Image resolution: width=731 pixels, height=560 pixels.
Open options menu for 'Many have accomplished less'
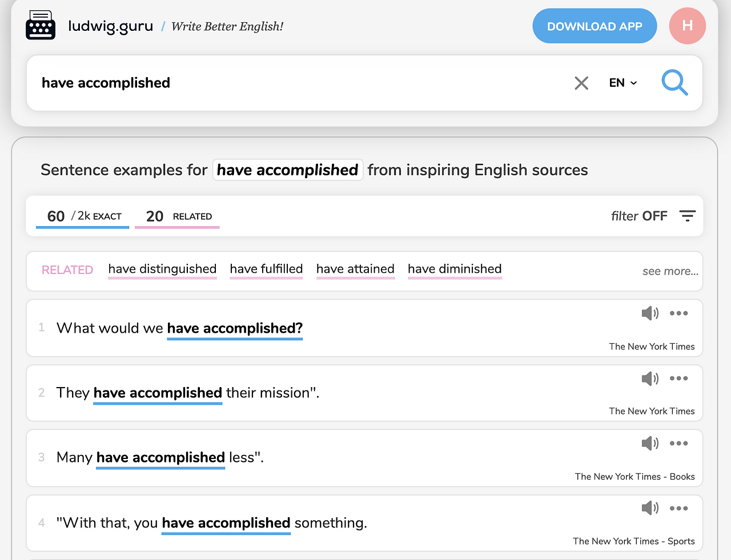coord(678,442)
